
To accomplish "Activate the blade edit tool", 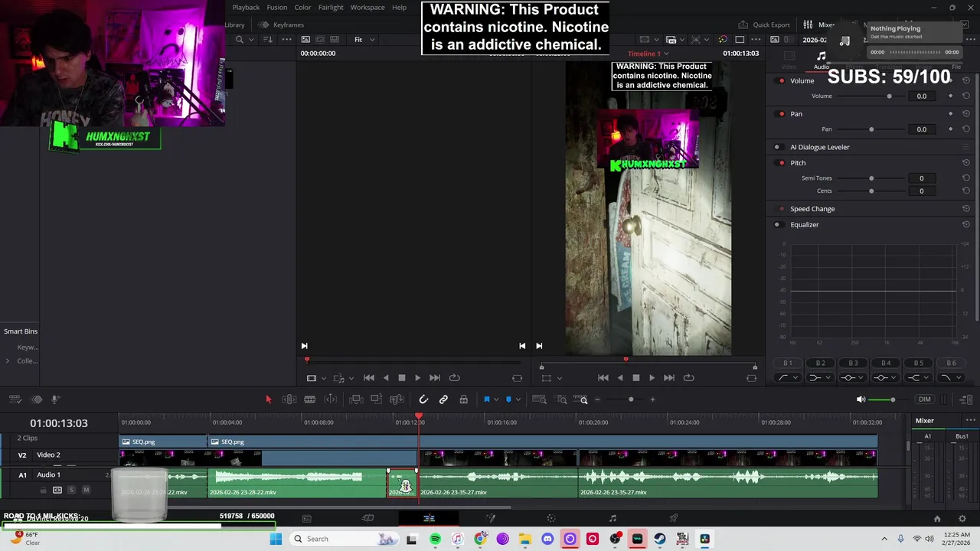I will [x=310, y=399].
